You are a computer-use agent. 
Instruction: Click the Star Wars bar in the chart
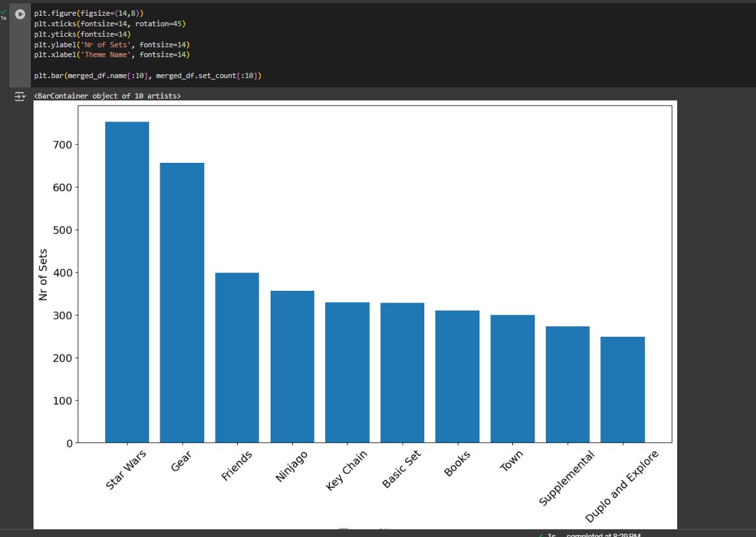[x=127, y=282]
